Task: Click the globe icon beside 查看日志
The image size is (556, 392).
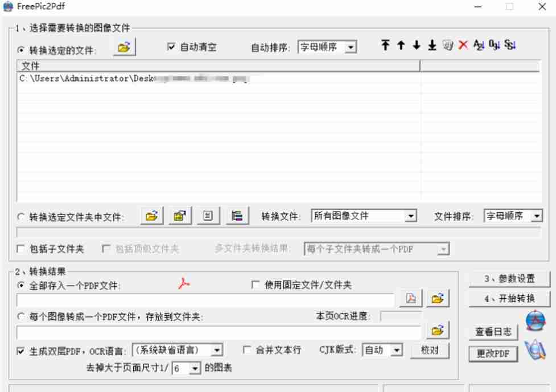Action: [536, 321]
